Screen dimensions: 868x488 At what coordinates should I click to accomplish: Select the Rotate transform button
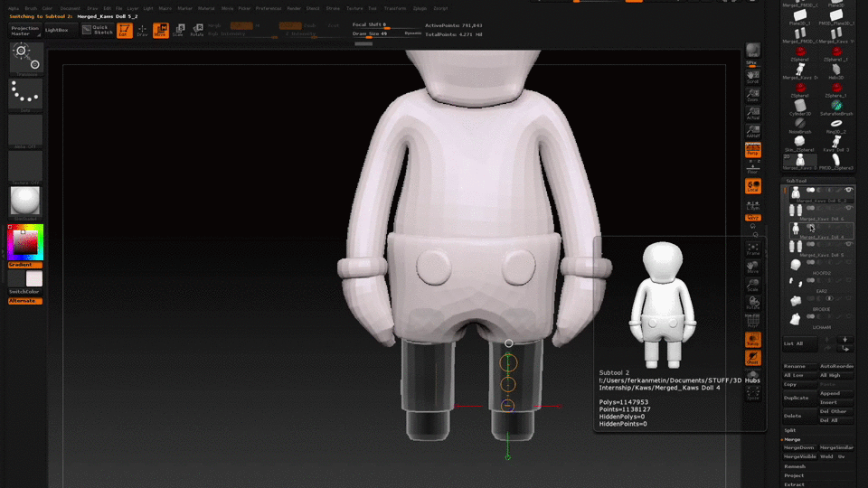point(196,30)
